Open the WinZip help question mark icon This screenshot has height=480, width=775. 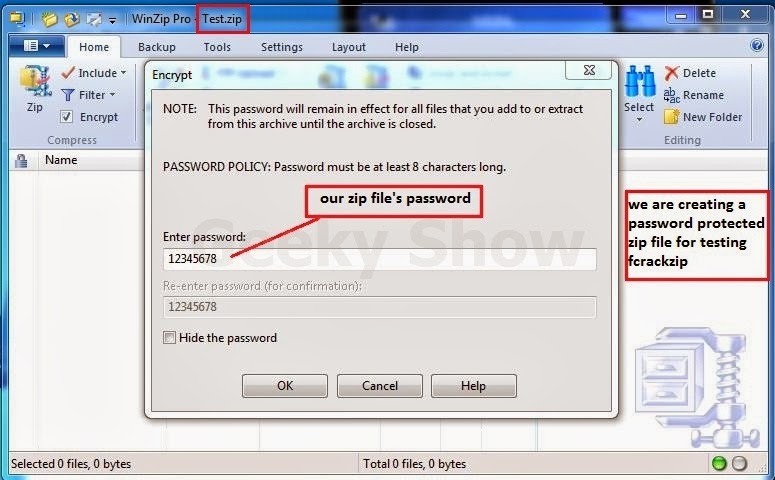tap(757, 45)
